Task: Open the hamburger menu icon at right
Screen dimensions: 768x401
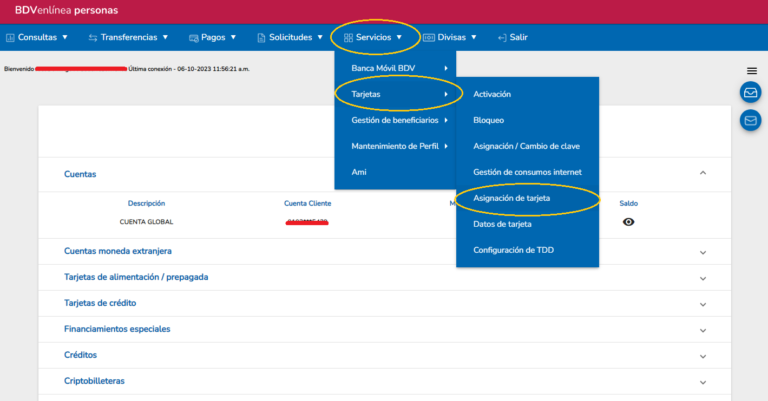Action: coord(752,71)
